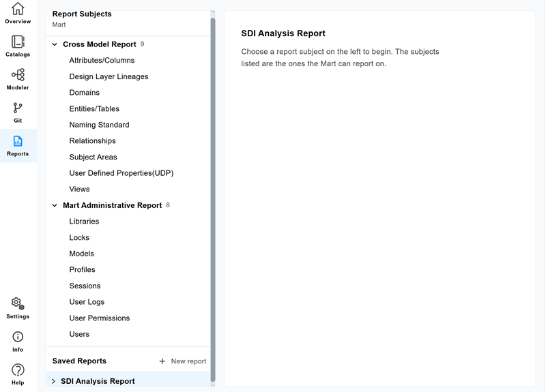Open the Overview home icon

tap(18, 9)
